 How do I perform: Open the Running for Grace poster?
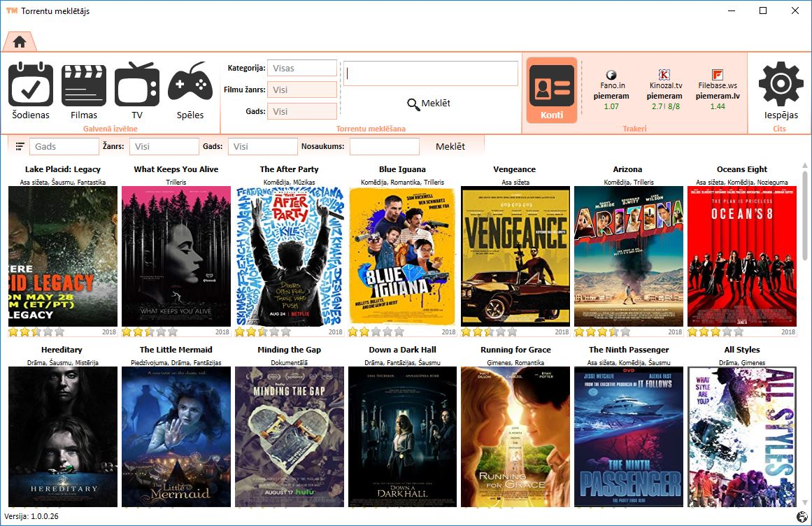tap(515, 437)
